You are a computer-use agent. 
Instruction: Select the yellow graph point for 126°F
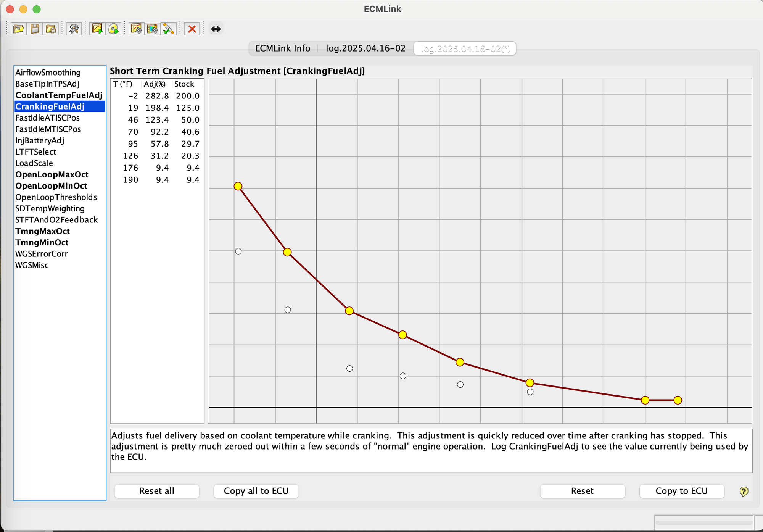(530, 383)
